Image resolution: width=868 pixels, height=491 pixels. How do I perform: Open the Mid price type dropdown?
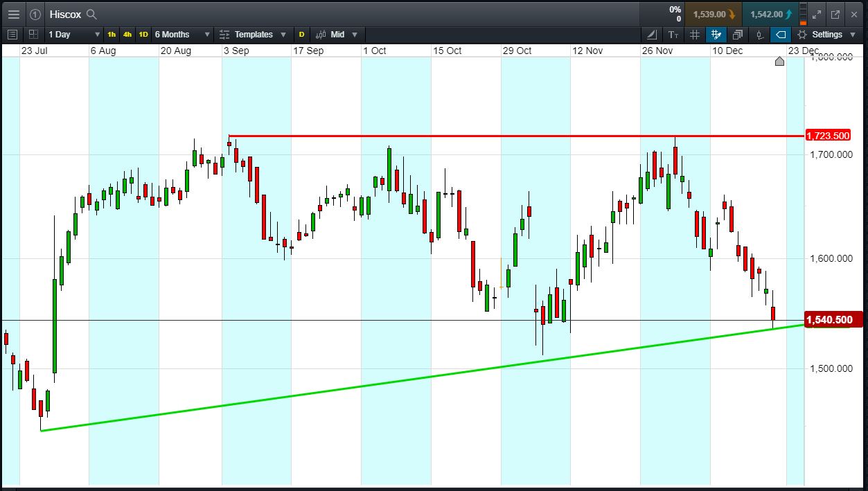pos(337,34)
